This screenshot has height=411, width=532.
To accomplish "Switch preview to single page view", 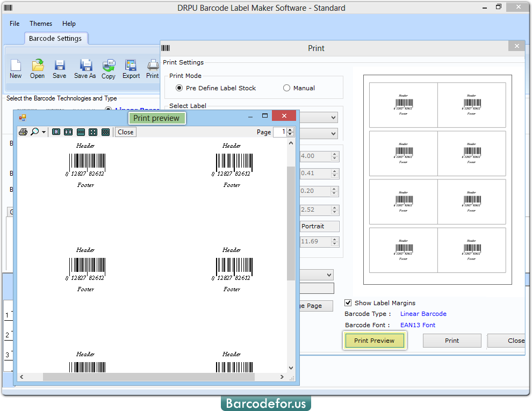I will 56,132.
